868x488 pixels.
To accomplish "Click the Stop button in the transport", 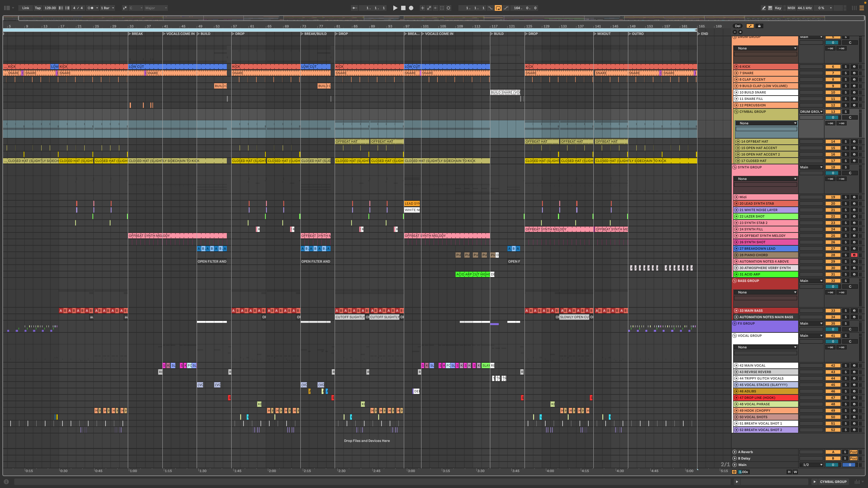I will click(403, 8).
